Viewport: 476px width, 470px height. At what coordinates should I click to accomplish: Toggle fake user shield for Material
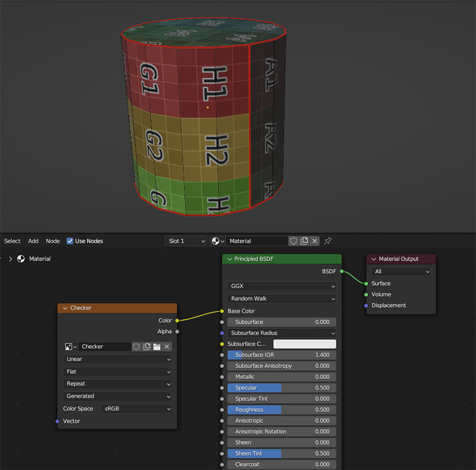click(293, 241)
